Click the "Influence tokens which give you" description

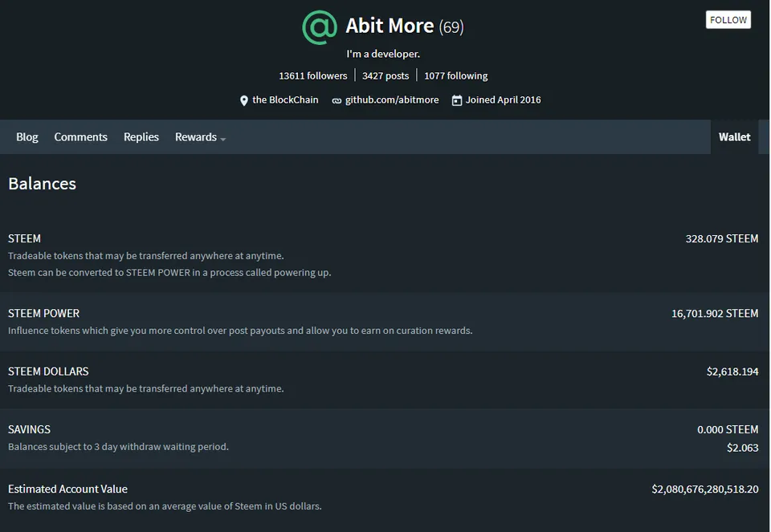(240, 331)
